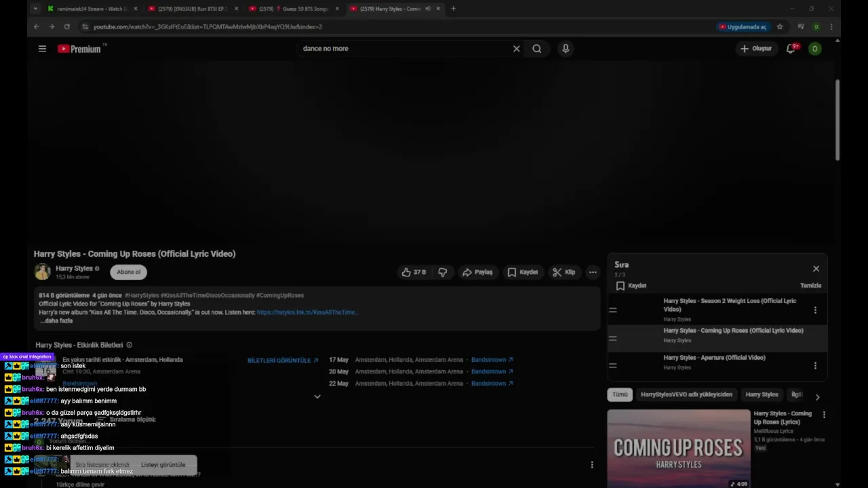This screenshot has height=488, width=868.
Task: Select the Harry Styles filter chip
Action: click(762, 394)
